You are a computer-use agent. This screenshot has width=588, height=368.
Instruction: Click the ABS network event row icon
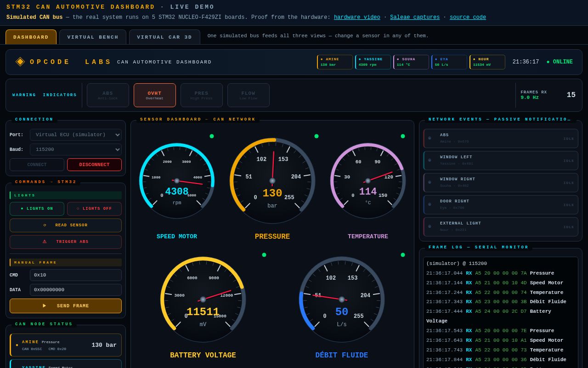430,138
